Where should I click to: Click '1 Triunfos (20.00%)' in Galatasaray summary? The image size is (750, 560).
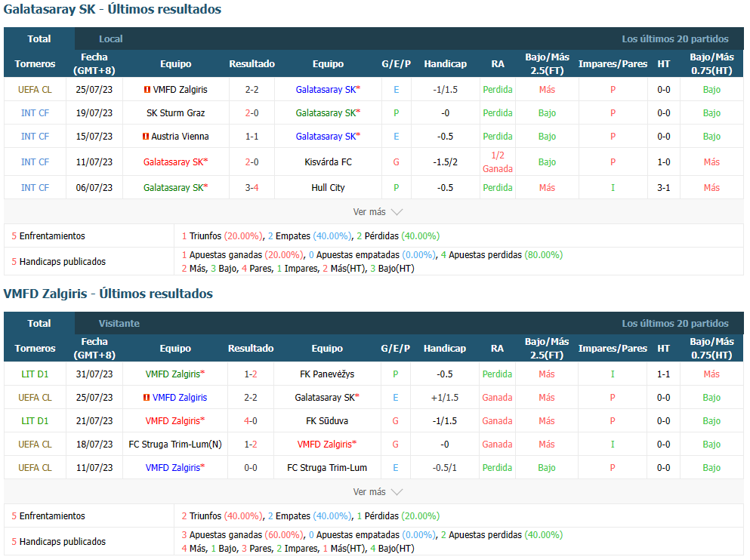222,236
